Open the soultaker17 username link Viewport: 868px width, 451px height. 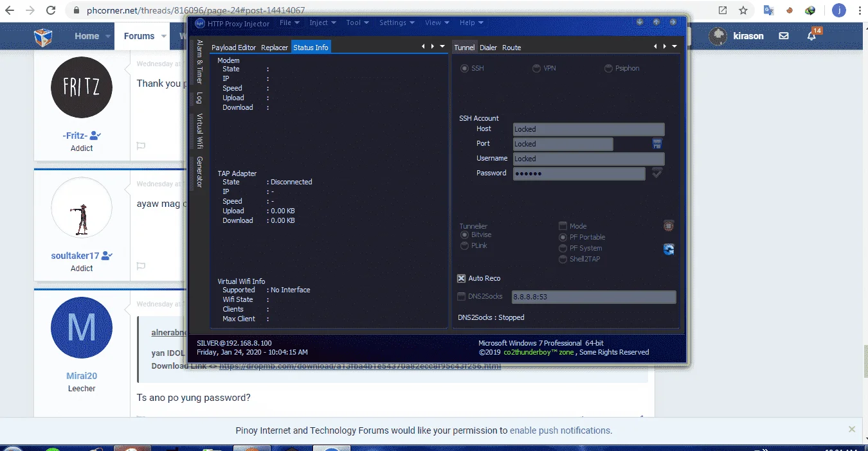pos(75,256)
